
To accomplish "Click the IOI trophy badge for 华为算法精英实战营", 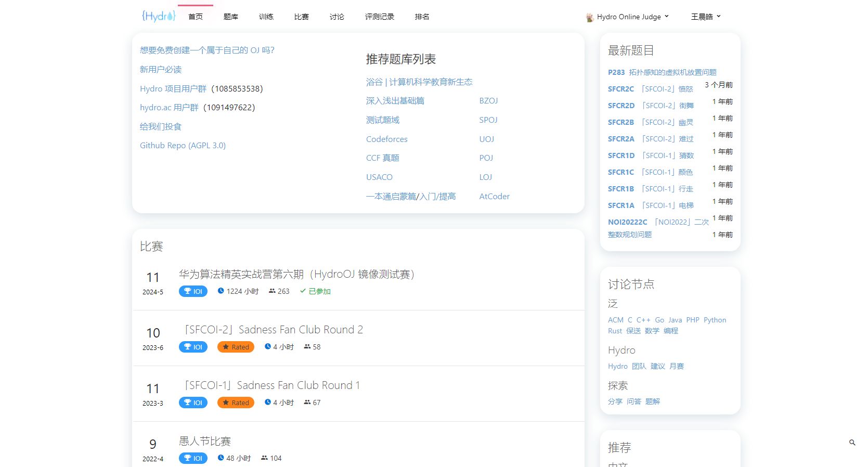I will pyautogui.click(x=193, y=291).
